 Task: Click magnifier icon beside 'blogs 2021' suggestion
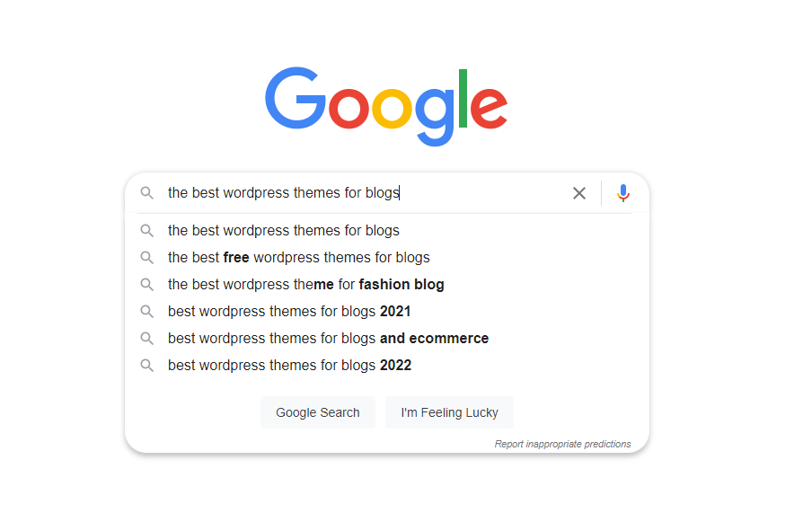click(147, 312)
